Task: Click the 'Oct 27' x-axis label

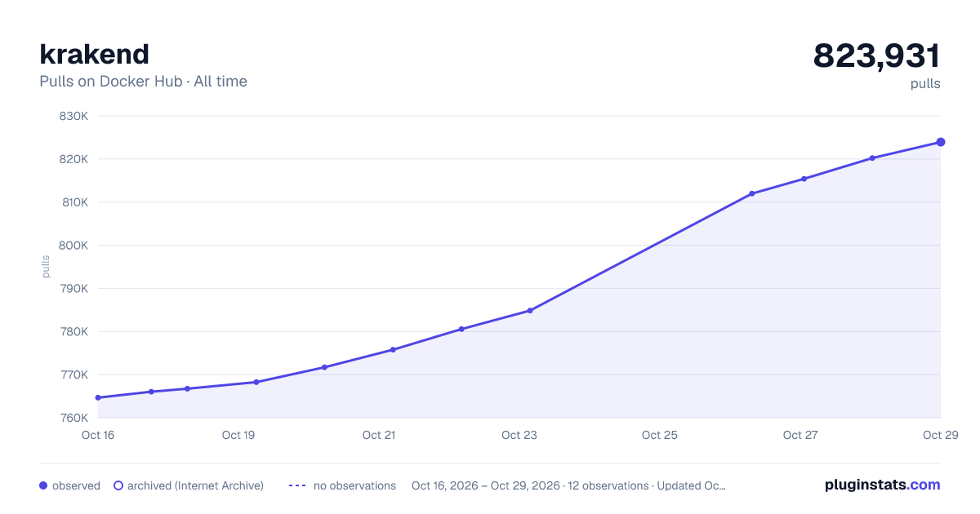Action: (800, 435)
